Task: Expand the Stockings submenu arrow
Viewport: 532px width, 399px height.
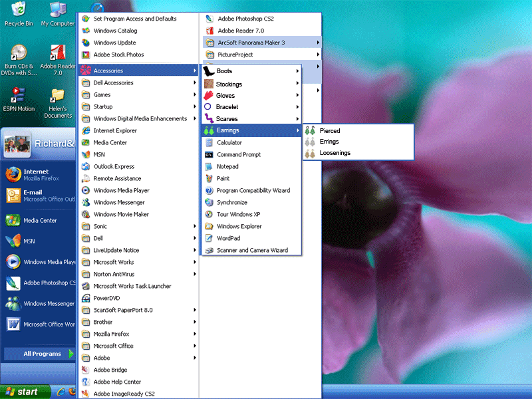Action: (297, 83)
